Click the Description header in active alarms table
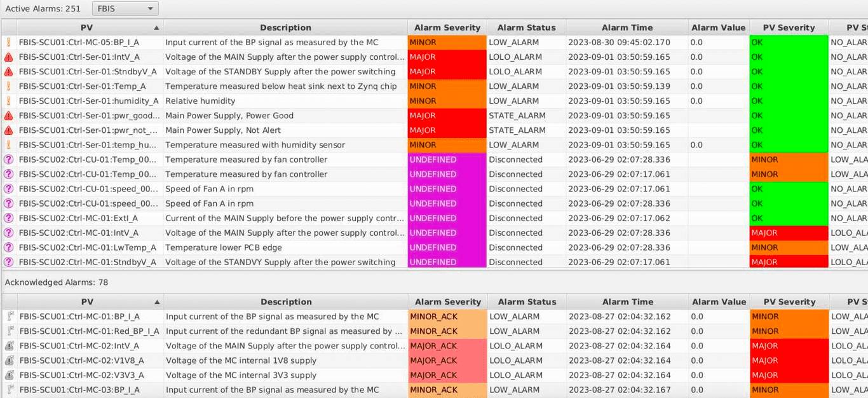 [x=285, y=28]
